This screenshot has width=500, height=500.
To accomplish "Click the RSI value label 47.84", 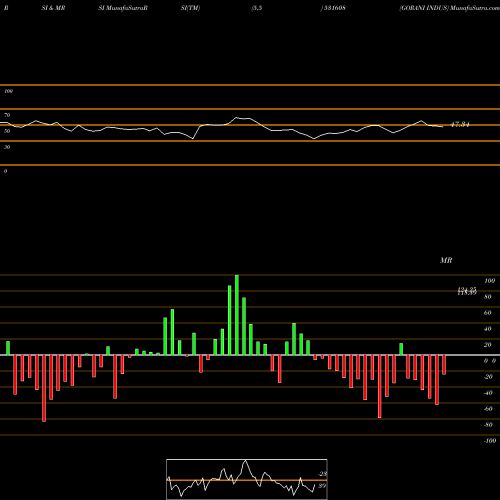I will 460,125.
